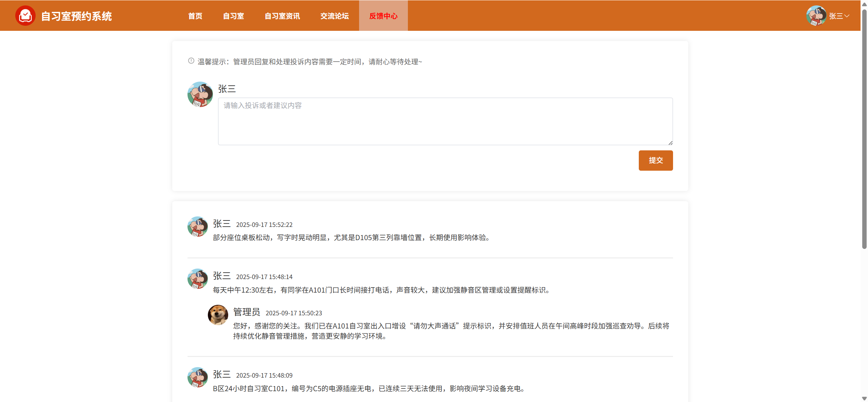The height and width of the screenshot is (402, 868).
Task: Click 张三's avatar beside feedback input box
Action: (x=200, y=94)
